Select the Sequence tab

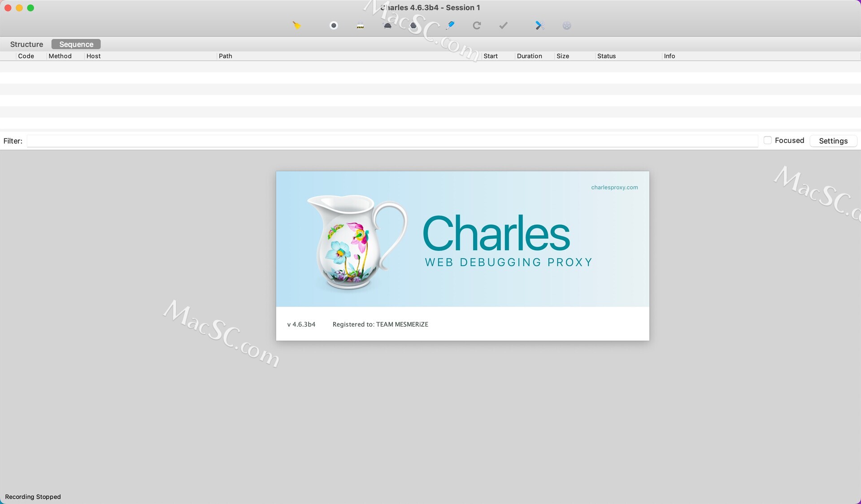click(x=76, y=44)
